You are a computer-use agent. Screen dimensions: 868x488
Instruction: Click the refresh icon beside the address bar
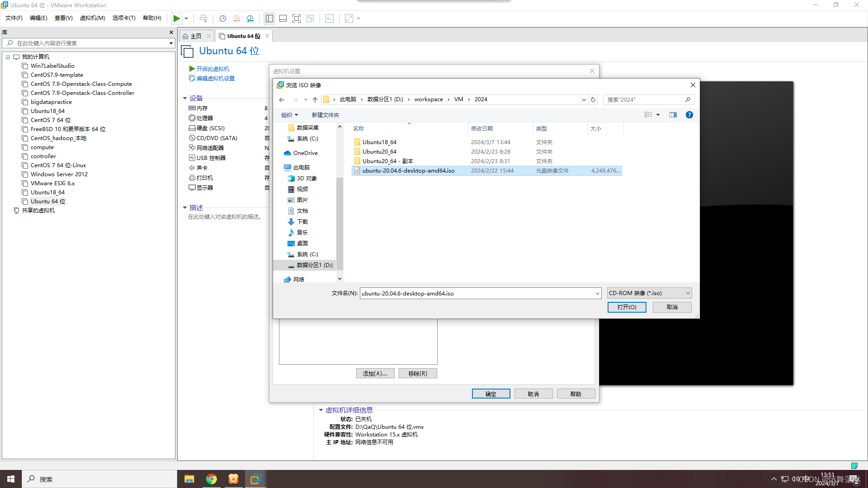coord(593,99)
